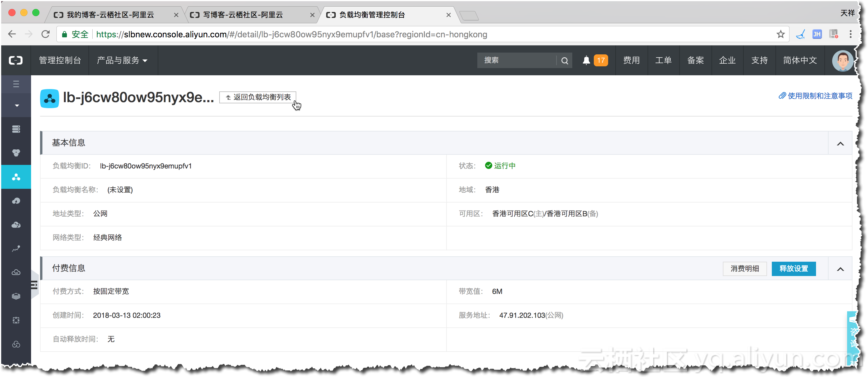
Task: Click the monitoring chart sidebar icon
Action: click(x=16, y=249)
